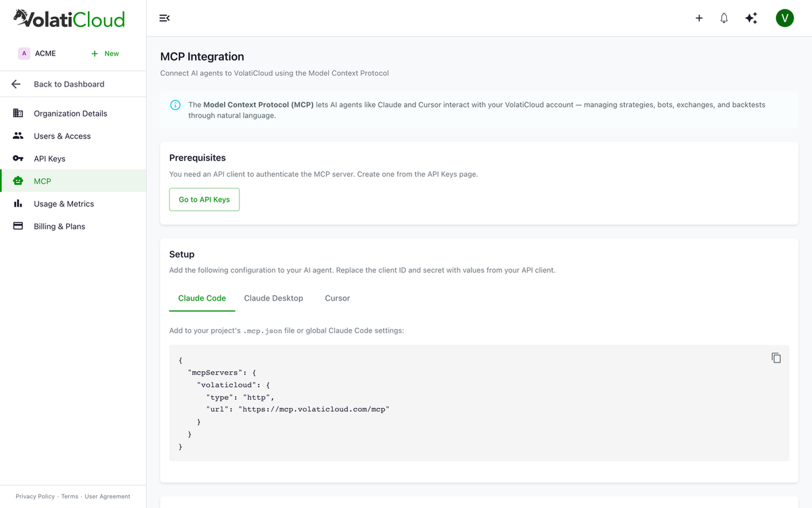Collapse the sidebar menu toggle icon
Viewport: 812px width, 508px height.
click(164, 18)
